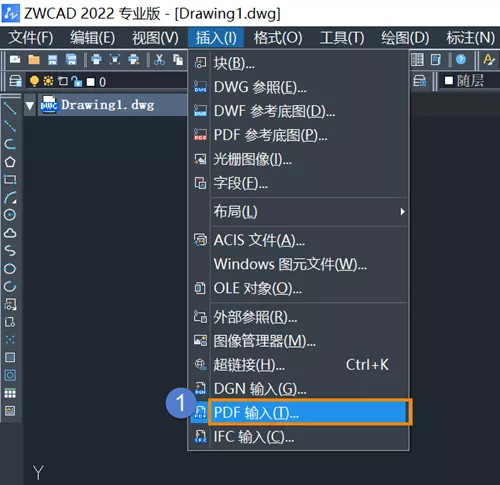Open the layer 0 dropdown list

(106, 81)
